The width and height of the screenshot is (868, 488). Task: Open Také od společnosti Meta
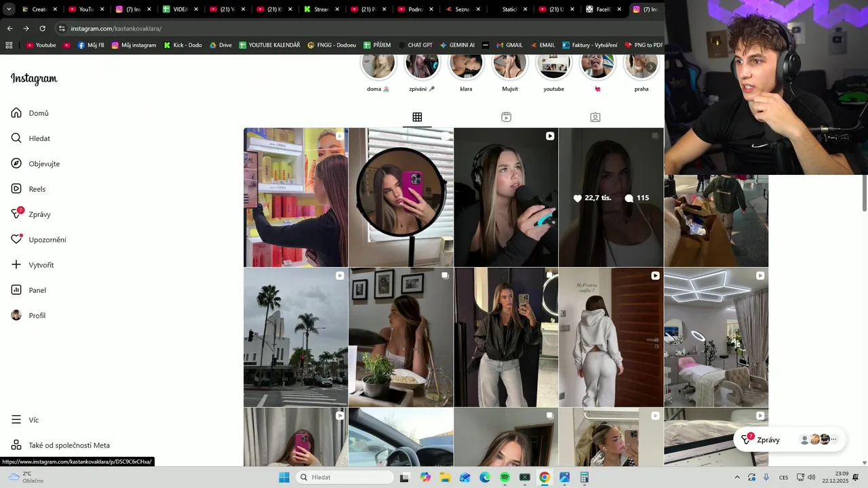(x=60, y=445)
